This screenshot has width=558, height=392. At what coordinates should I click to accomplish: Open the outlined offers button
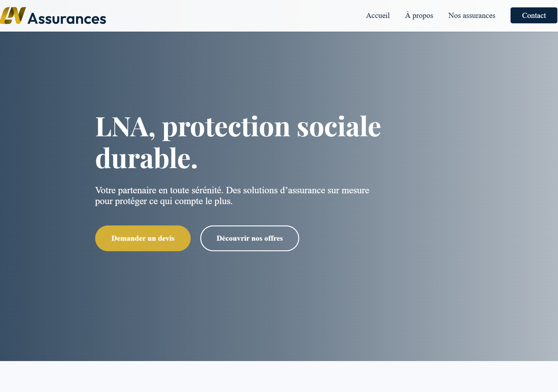(x=249, y=238)
